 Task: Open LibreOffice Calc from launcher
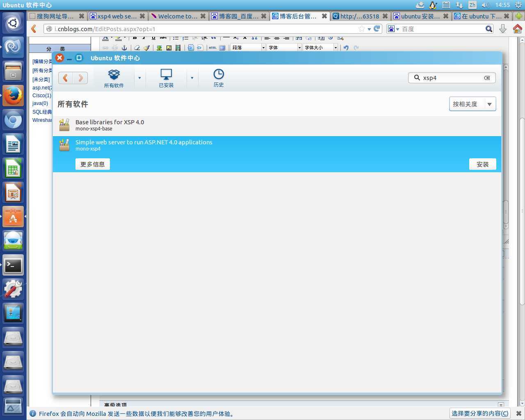pos(13,168)
